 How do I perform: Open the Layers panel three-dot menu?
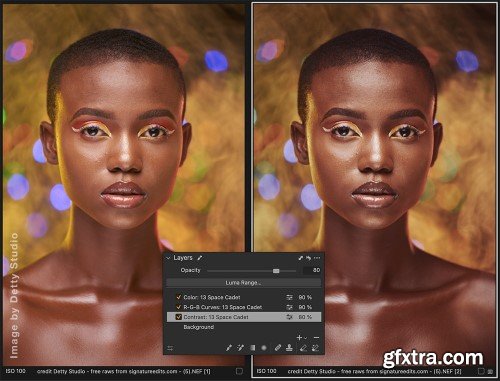tap(317, 258)
